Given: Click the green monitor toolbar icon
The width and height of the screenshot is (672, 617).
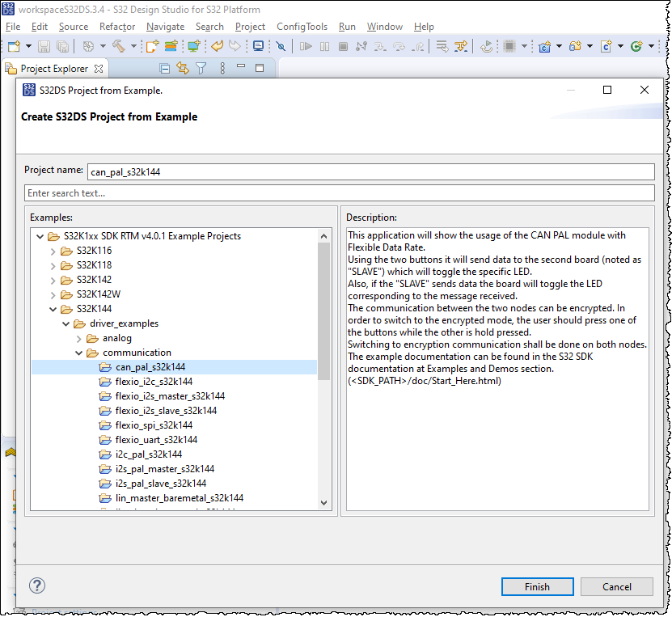Looking at the screenshot, I should 194,46.
